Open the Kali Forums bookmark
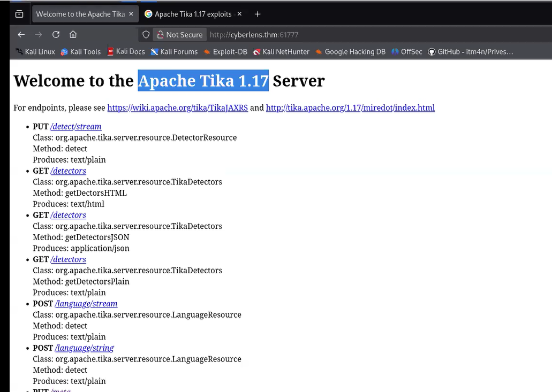552x392 pixels. [174, 52]
